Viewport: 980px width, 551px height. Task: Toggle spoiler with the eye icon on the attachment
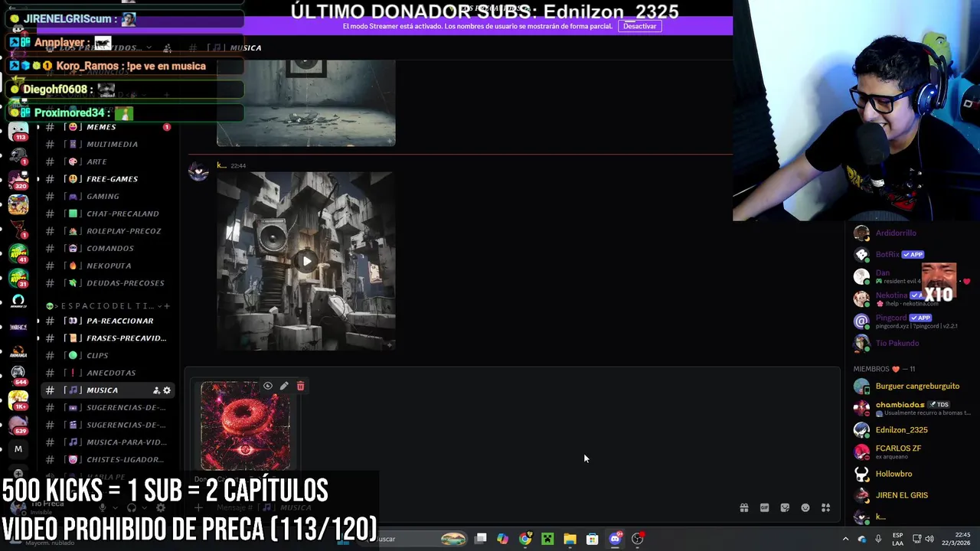coord(268,386)
